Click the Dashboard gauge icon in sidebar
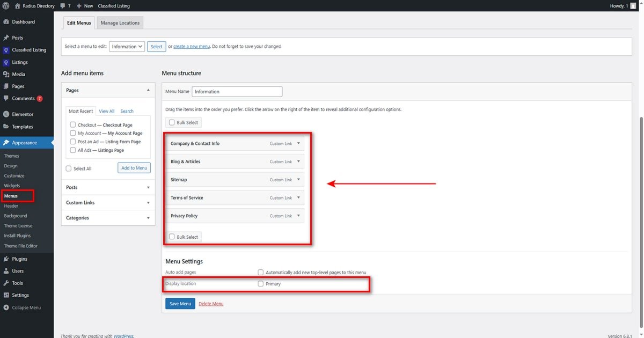Screen dimensions: 644x338 pyautogui.click(x=6, y=22)
